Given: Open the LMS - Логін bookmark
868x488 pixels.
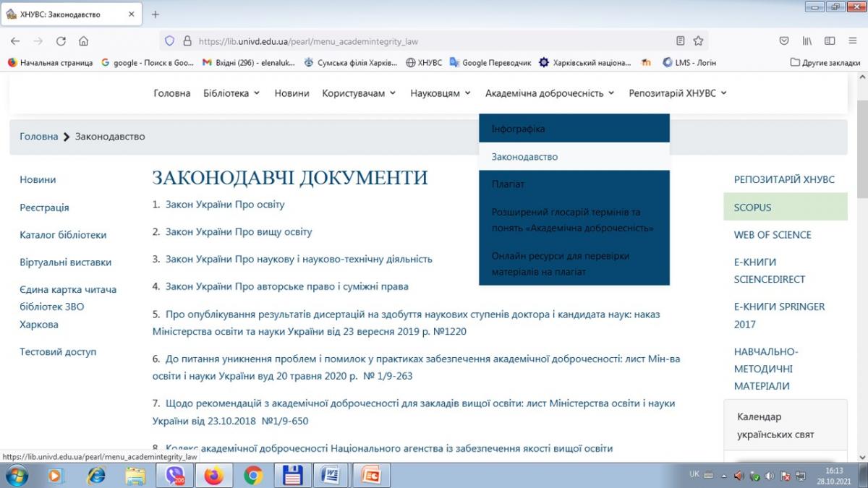Looking at the screenshot, I should [x=689, y=63].
